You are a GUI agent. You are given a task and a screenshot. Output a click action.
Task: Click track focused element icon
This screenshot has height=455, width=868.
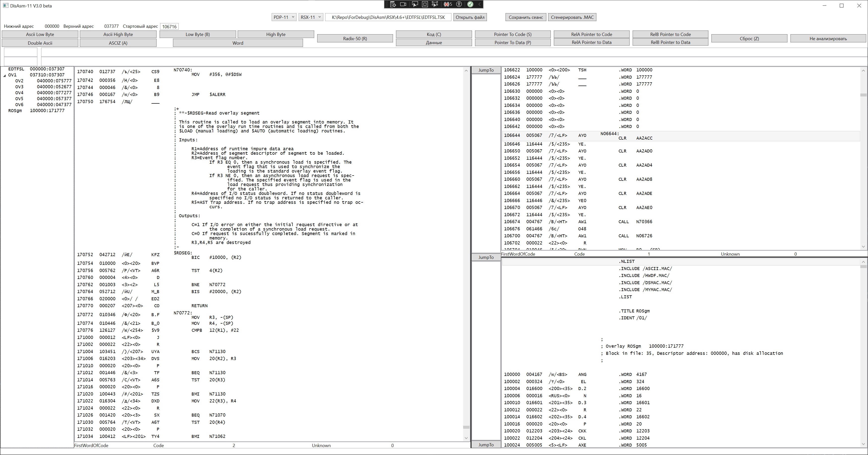pos(435,4)
